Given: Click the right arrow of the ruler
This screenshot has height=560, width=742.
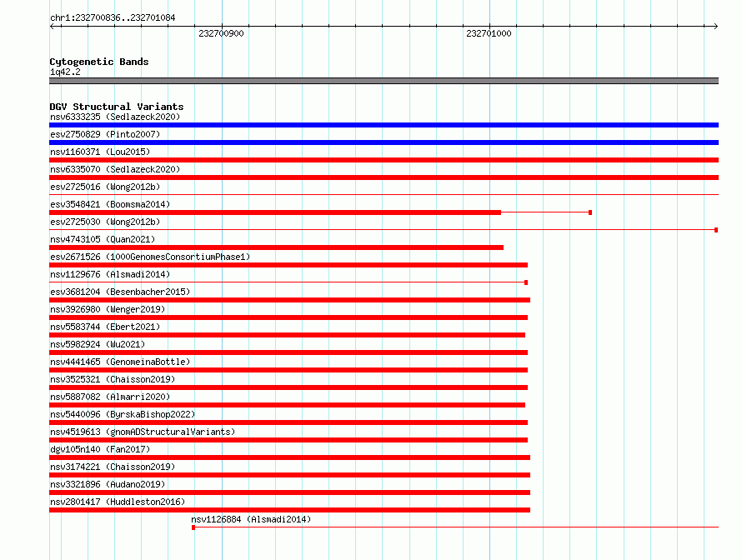Looking at the screenshot, I should pyautogui.click(x=716, y=27).
